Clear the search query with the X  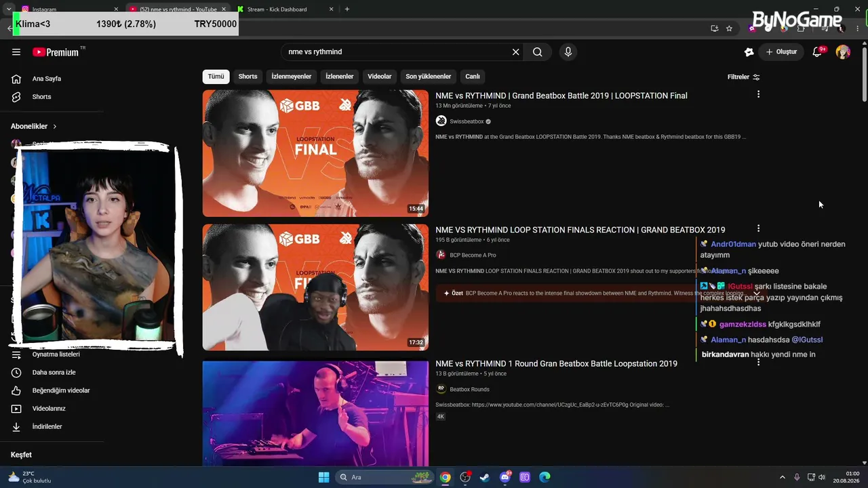(515, 52)
